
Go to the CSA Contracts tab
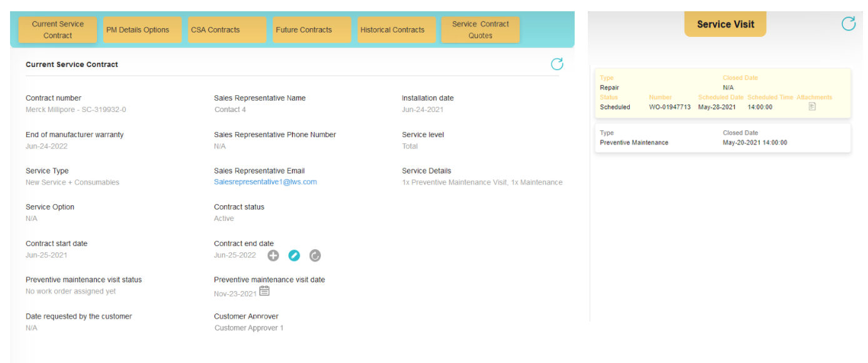(x=215, y=29)
